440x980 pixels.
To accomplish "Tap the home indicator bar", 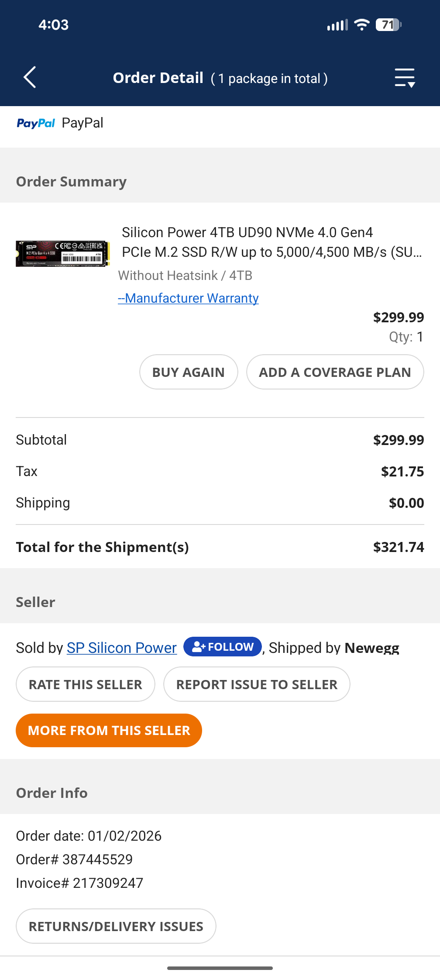I will [220, 968].
